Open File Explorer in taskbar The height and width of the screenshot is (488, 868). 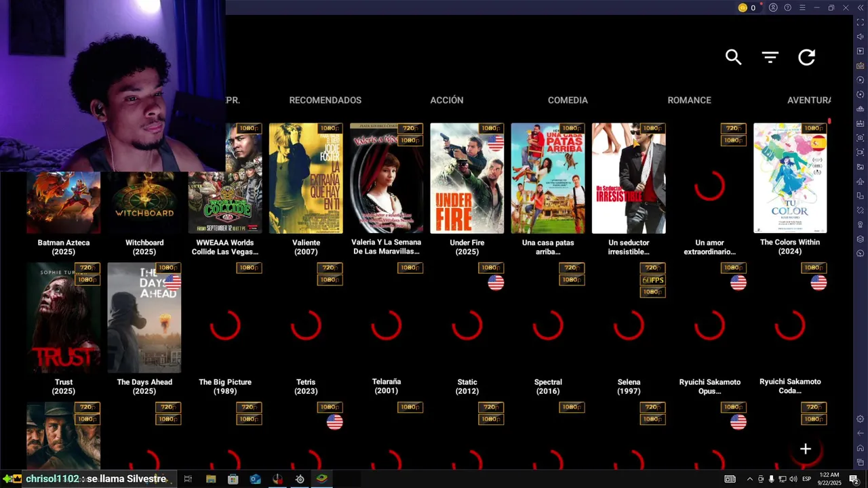tap(211, 479)
